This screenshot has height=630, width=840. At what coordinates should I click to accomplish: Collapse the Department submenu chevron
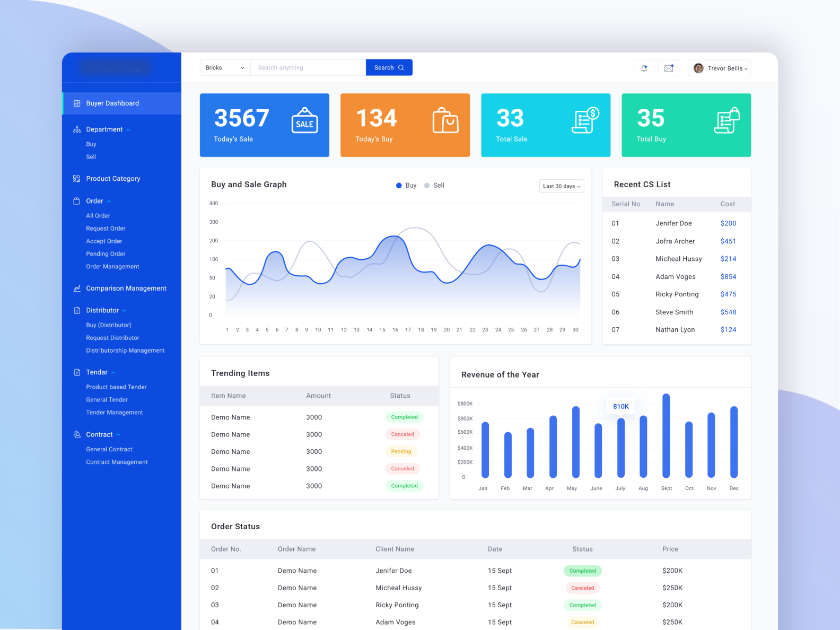coord(128,130)
